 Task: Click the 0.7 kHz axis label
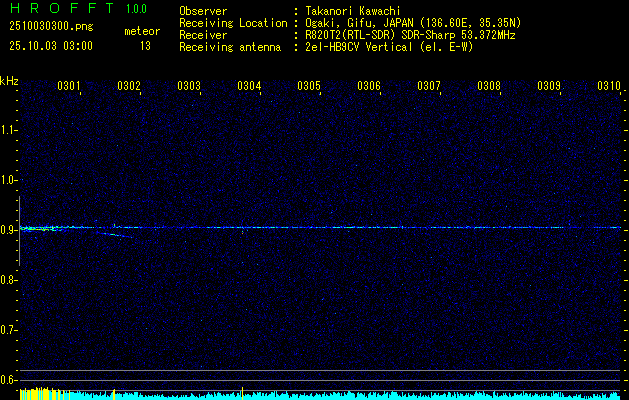8,330
